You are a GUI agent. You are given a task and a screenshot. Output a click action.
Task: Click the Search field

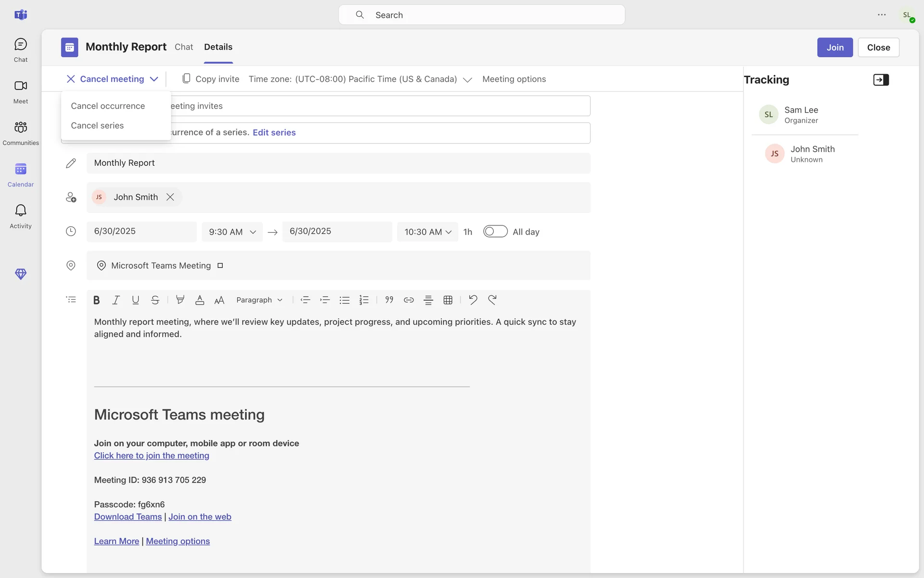tap(481, 15)
